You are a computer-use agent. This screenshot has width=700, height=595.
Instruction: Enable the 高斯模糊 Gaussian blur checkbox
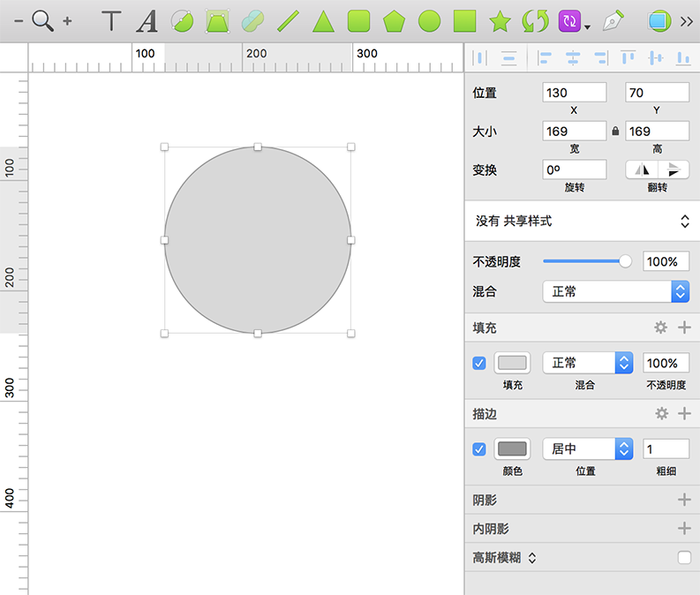tap(684, 558)
